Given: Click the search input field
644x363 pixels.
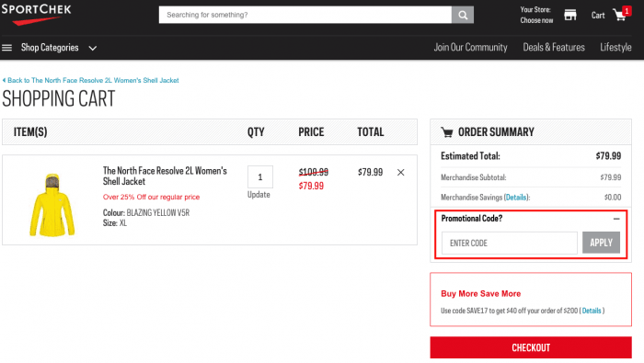Looking at the screenshot, I should click(x=305, y=15).
